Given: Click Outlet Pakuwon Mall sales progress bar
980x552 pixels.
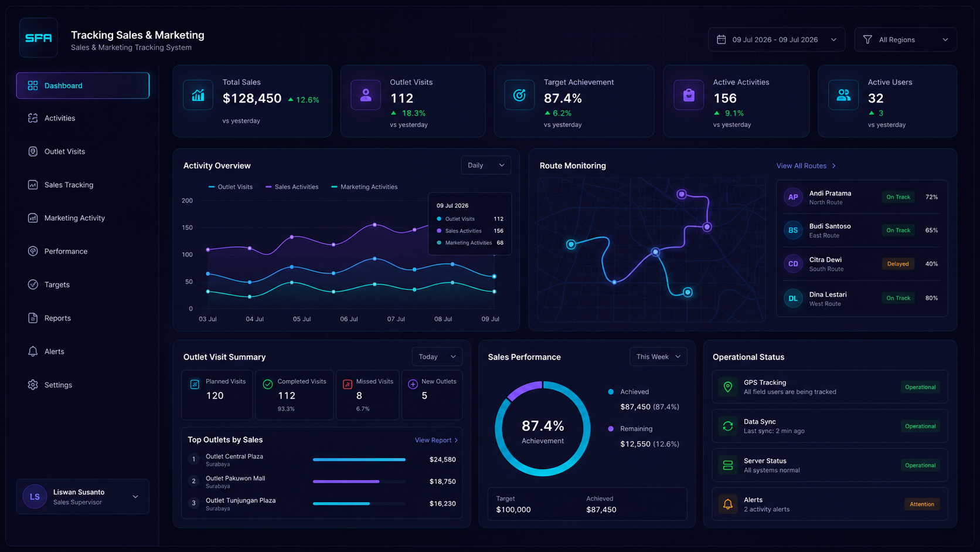Looking at the screenshot, I should (x=359, y=482).
